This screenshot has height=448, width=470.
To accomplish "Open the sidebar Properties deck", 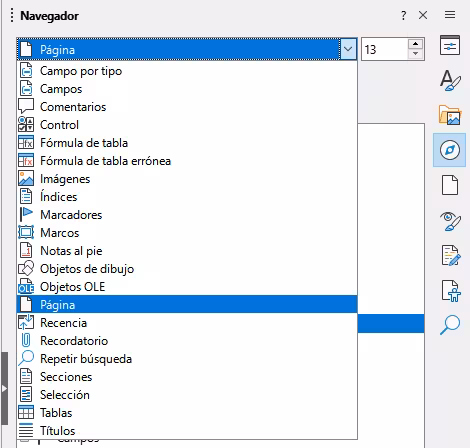I will [x=450, y=45].
